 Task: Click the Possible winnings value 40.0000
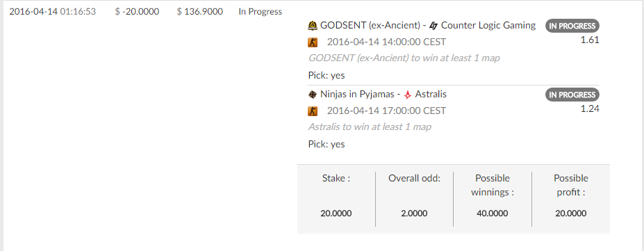tap(493, 213)
